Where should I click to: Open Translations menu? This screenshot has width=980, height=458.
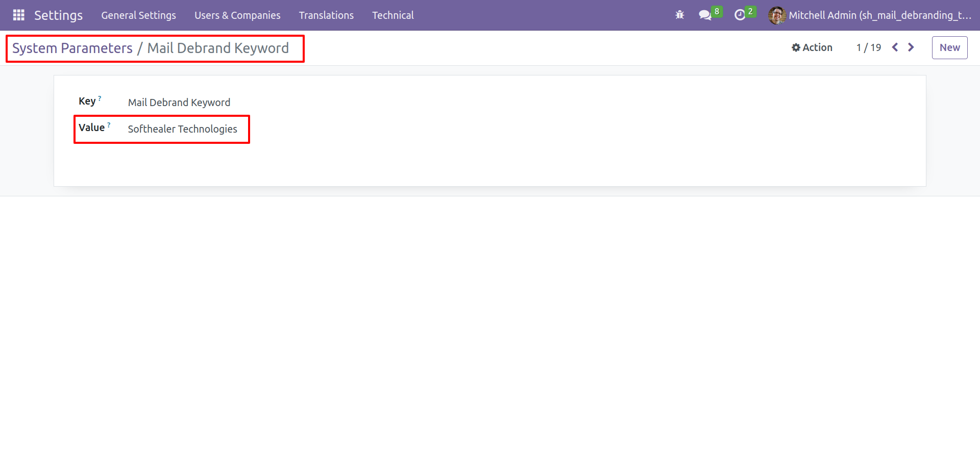pyautogui.click(x=326, y=15)
